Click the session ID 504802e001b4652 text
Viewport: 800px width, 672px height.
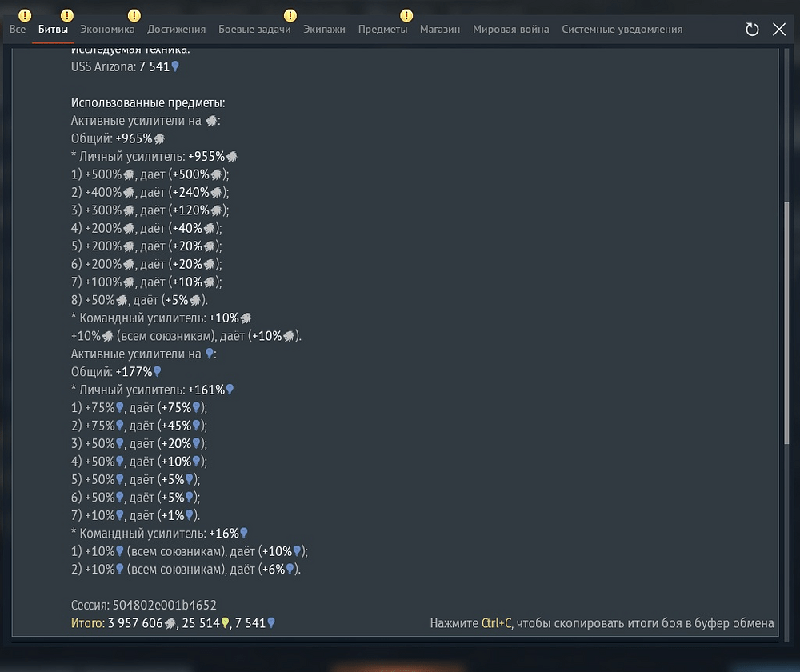[164, 605]
